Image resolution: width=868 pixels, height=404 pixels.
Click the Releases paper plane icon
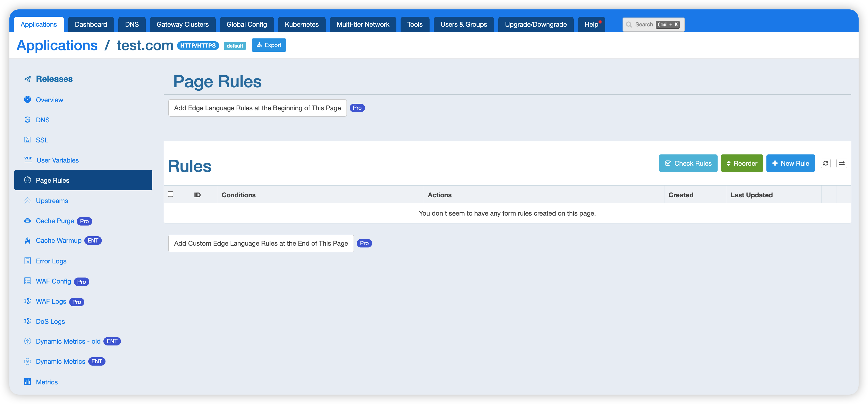coord(28,79)
